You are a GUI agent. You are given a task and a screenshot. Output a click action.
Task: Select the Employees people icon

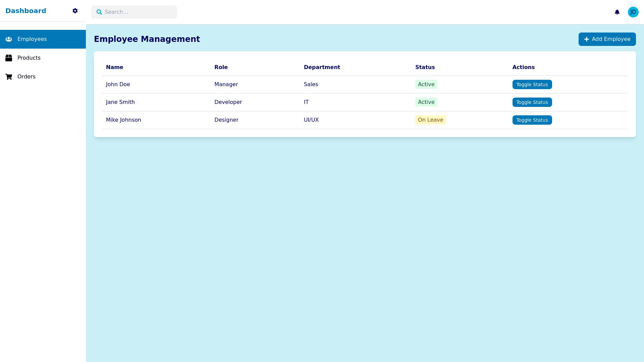point(9,39)
